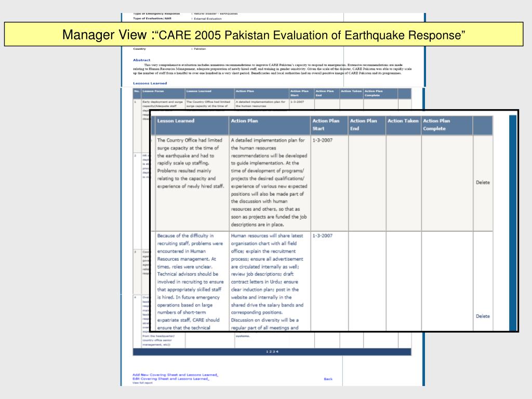Click the Abstract heading on the background page

point(141,60)
